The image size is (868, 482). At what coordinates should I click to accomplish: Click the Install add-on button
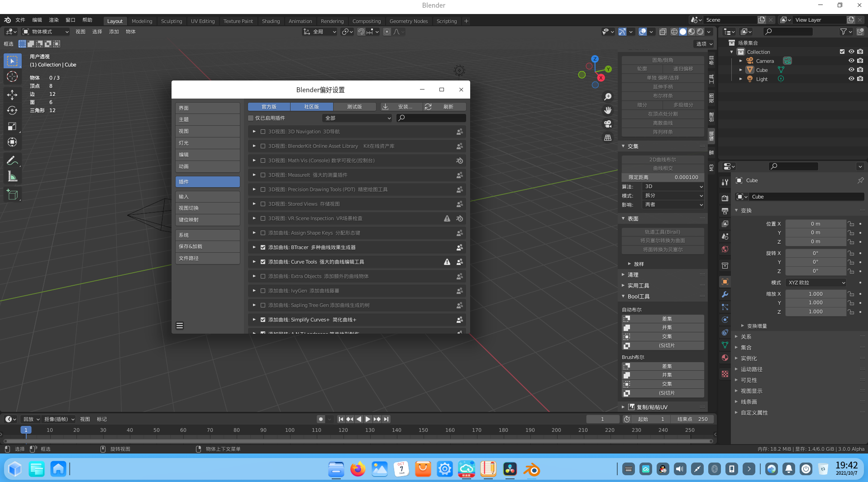click(x=401, y=107)
